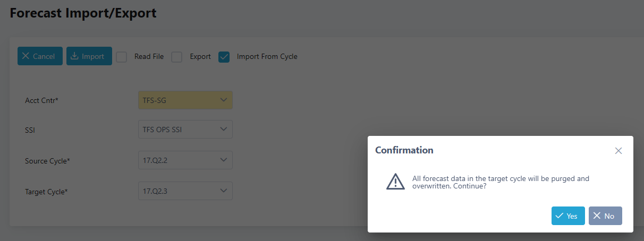Open the Acct Cntr dropdown showing TFS-SG

coord(185,100)
